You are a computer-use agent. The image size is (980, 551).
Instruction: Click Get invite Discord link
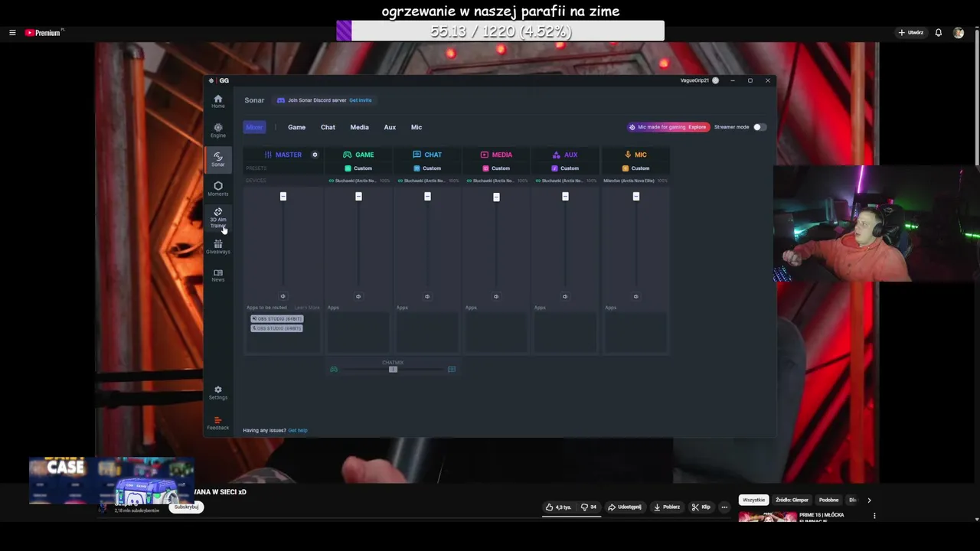click(x=361, y=100)
